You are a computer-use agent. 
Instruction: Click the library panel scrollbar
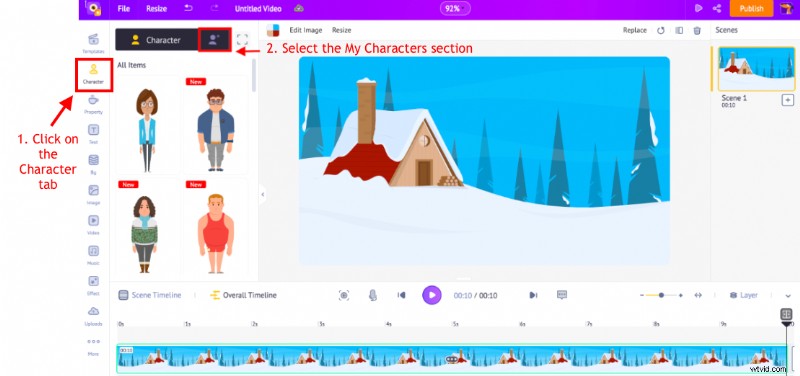(x=254, y=76)
